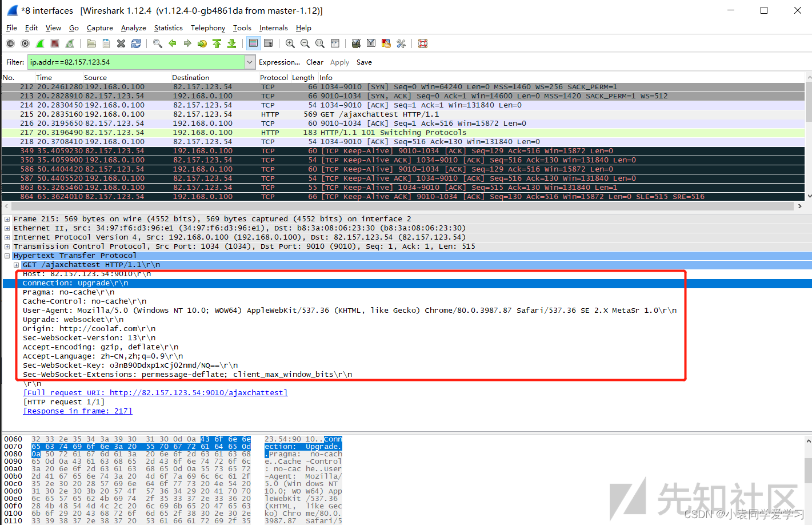Open help lifebuoy icon
This screenshot has height=525, width=812.
(x=423, y=43)
